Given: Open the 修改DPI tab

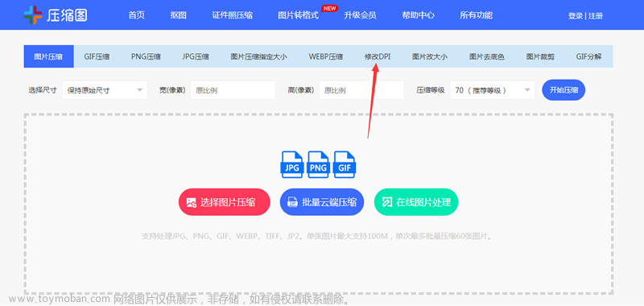Looking at the screenshot, I should (378, 56).
